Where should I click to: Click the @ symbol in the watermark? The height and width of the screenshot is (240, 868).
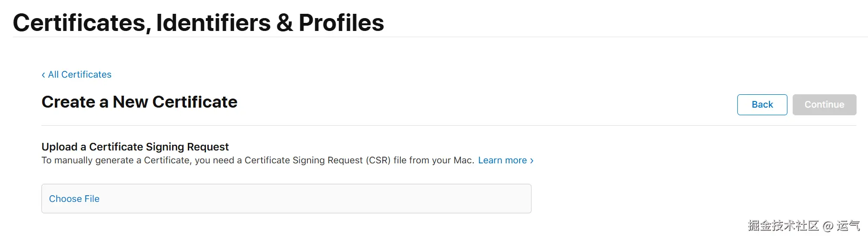(828, 226)
